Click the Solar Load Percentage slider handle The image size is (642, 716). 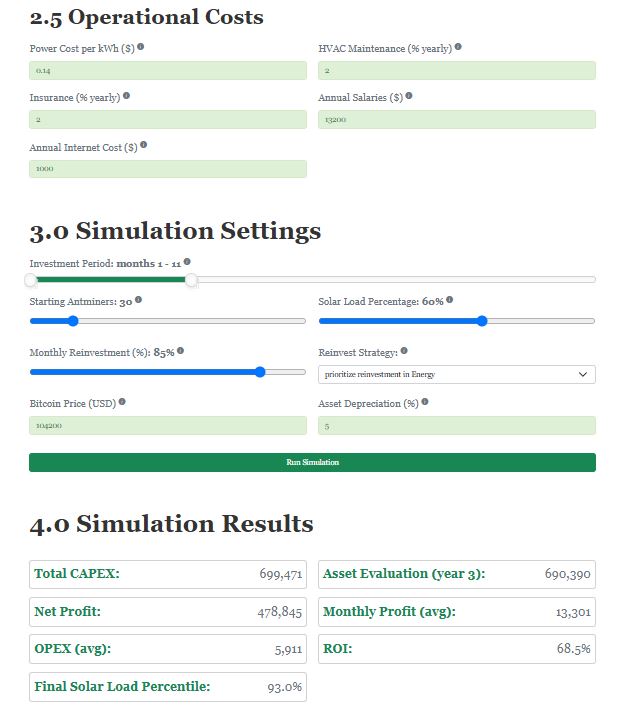[x=482, y=321]
